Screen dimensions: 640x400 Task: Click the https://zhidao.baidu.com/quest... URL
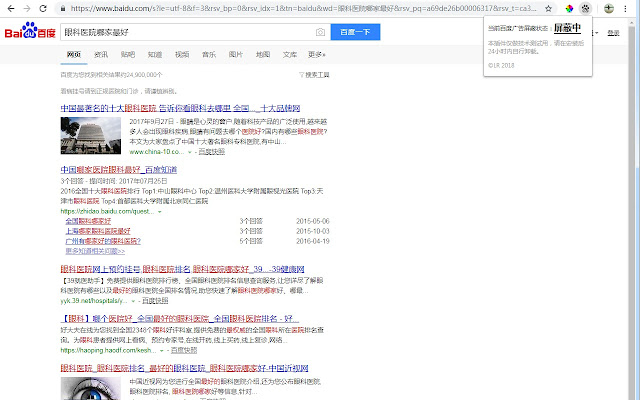point(107,211)
